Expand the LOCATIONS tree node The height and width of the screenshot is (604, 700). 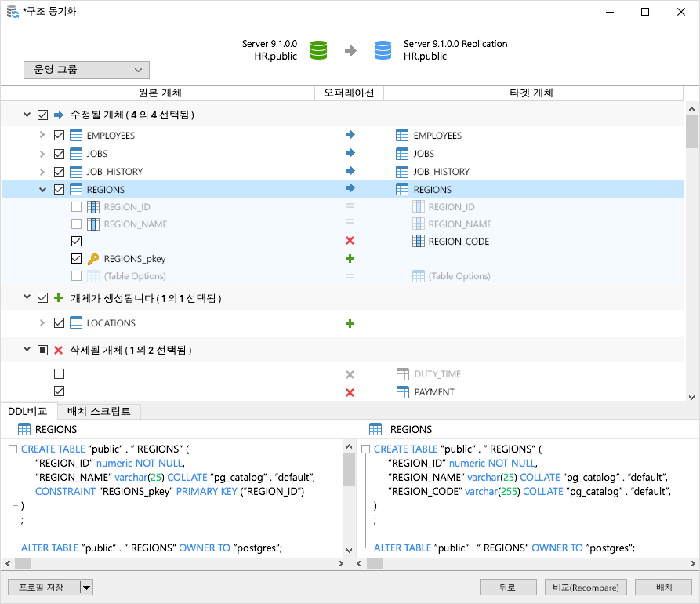coord(43,323)
